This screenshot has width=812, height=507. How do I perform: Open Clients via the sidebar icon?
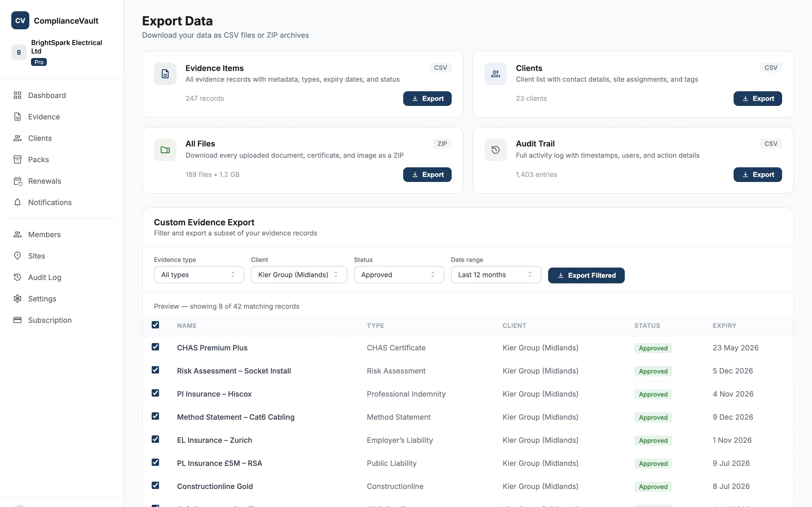point(18,138)
